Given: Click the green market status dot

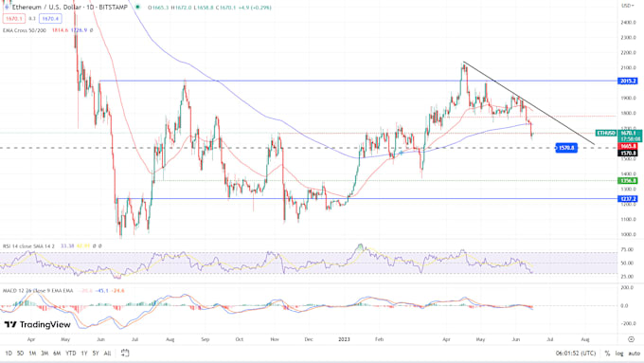Looking at the screenshot, I should point(137,7).
